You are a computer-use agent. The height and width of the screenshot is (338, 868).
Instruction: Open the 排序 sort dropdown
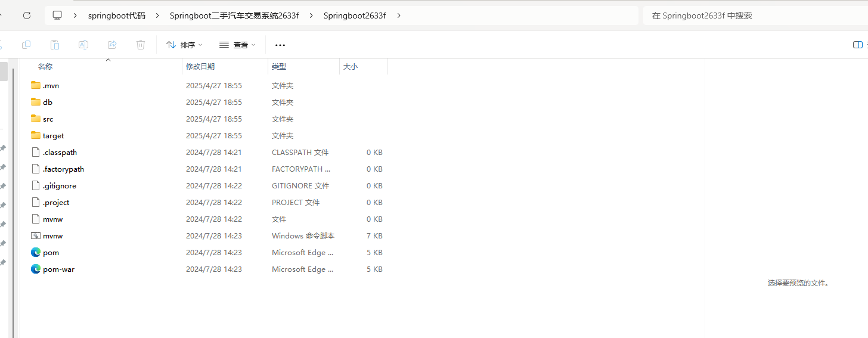coord(184,45)
